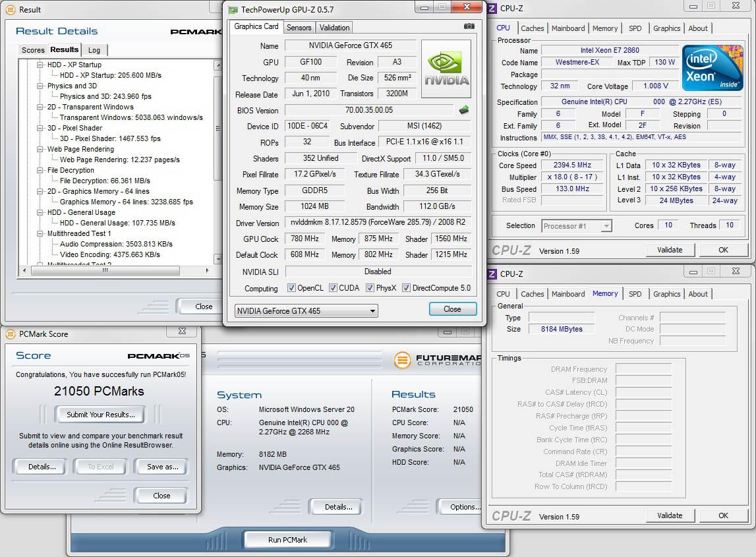Click the 21050 PCMarks score text
The image size is (756, 557).
click(x=99, y=391)
